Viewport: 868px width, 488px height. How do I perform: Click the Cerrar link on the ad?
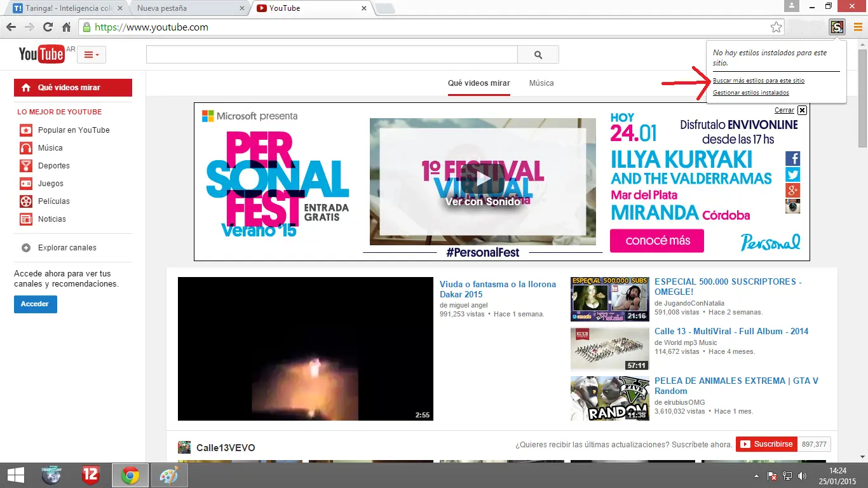click(785, 111)
